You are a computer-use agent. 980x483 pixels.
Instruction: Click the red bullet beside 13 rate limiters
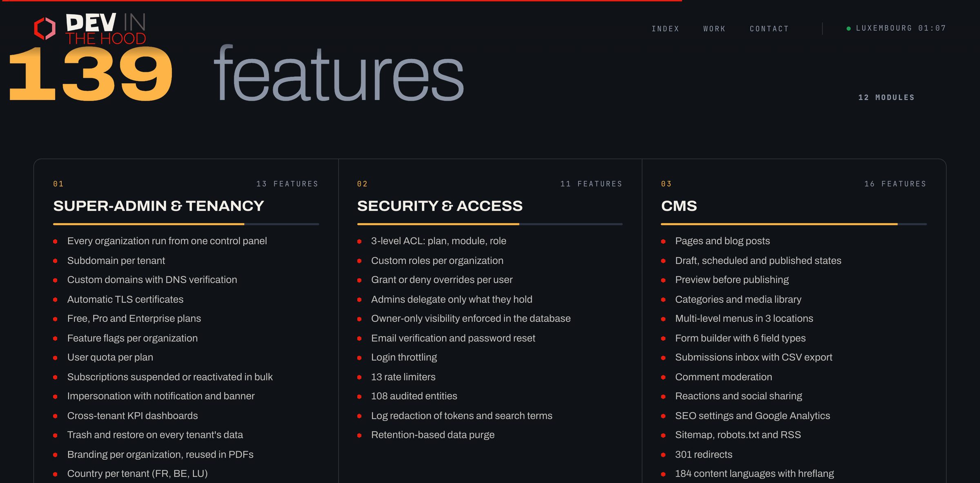[x=359, y=377]
